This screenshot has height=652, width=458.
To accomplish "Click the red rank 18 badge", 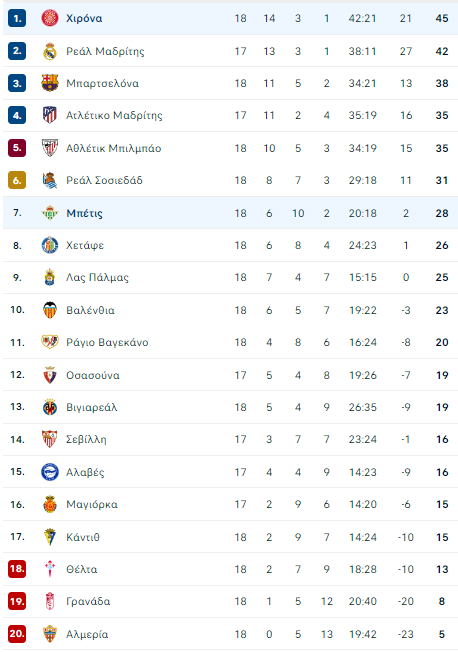I will [x=17, y=568].
